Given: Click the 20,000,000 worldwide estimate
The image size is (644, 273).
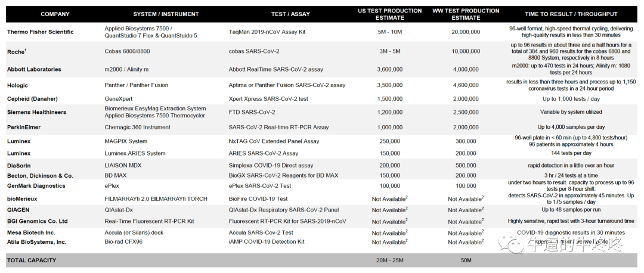Looking at the screenshot, I should point(466,32).
